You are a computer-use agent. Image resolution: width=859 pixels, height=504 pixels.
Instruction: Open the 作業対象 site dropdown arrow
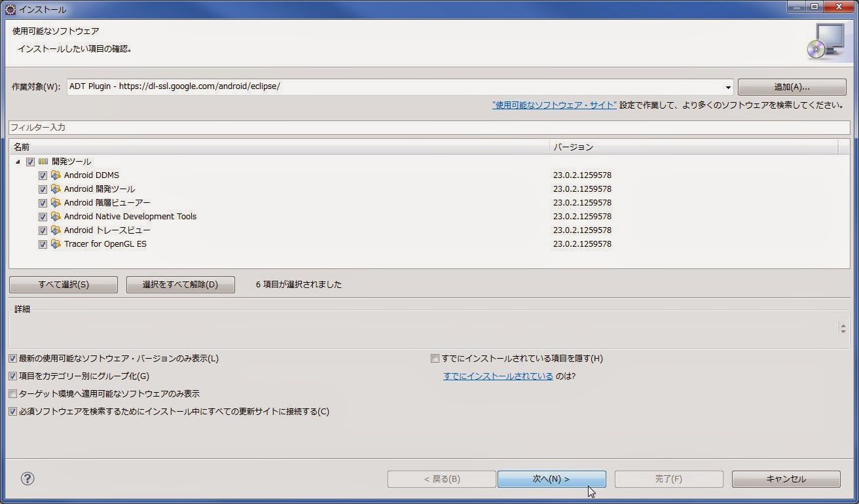728,87
